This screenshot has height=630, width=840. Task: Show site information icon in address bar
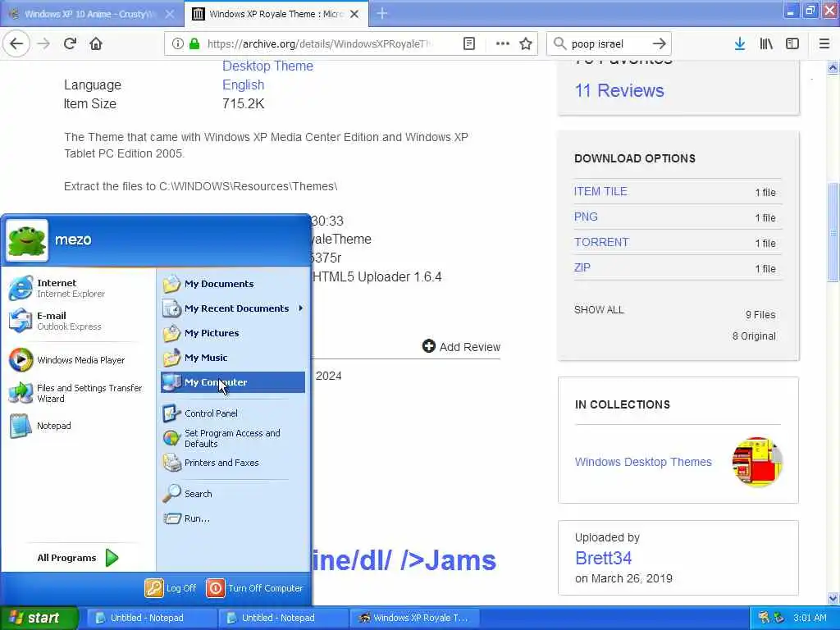(177, 43)
